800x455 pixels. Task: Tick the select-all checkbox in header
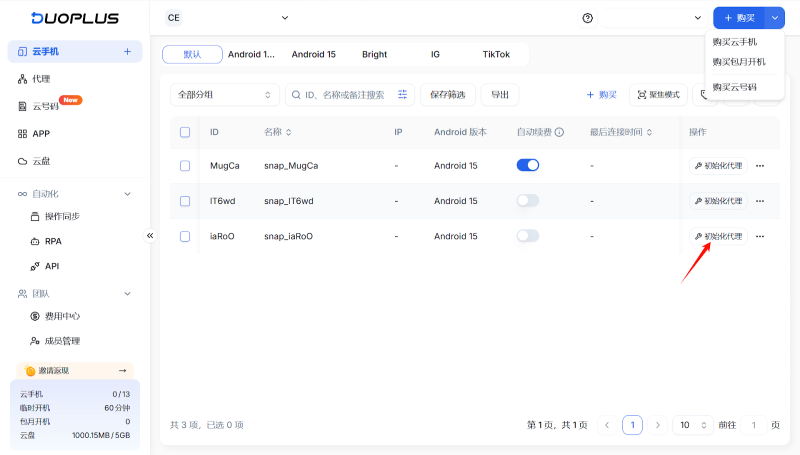pyautogui.click(x=185, y=132)
